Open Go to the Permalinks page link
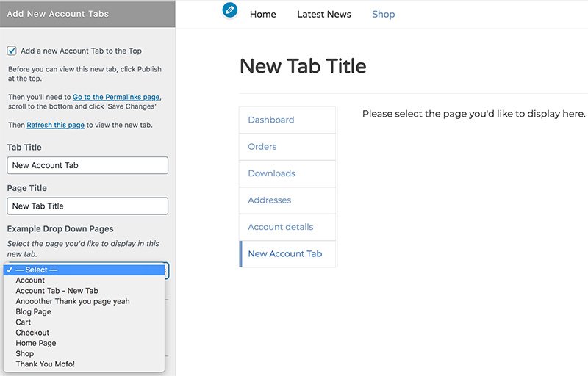Viewport: 588px width, 376px height. pyautogui.click(x=116, y=97)
